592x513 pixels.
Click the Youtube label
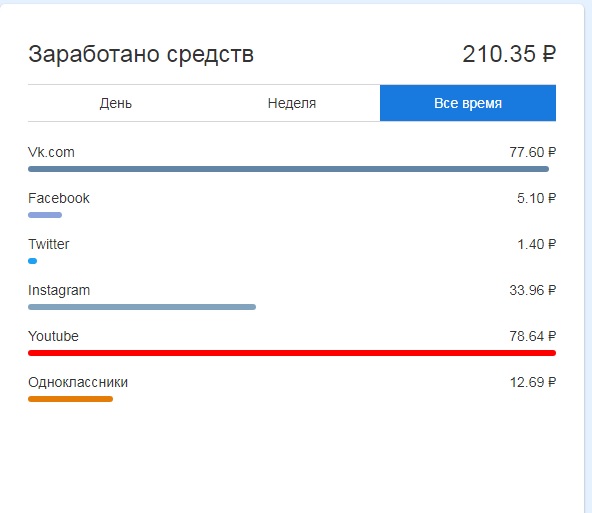coord(53,336)
